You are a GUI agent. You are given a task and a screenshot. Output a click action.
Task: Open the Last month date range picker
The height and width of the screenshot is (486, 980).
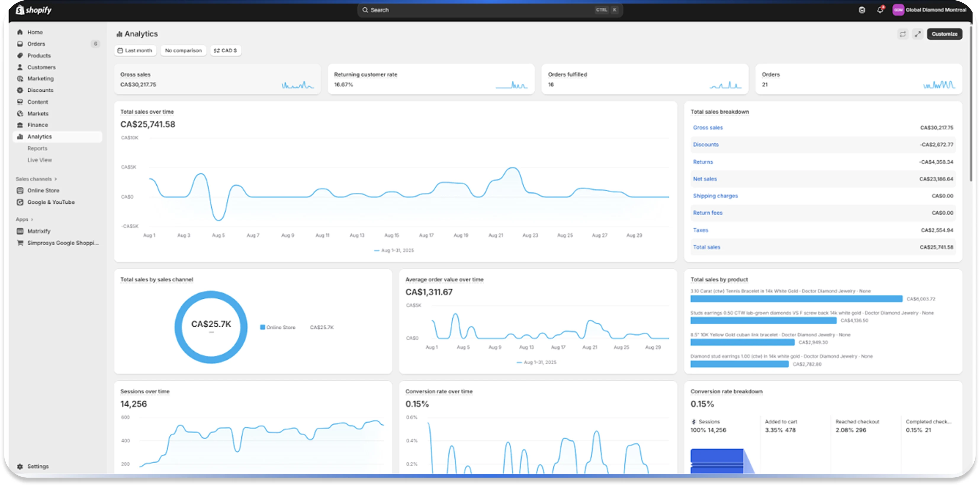pos(135,50)
